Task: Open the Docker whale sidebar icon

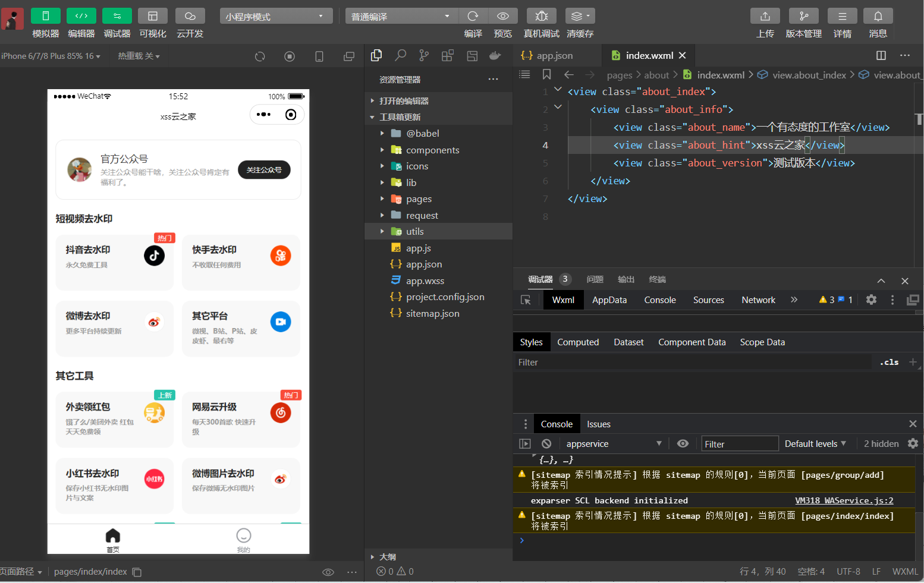Action: [x=495, y=55]
